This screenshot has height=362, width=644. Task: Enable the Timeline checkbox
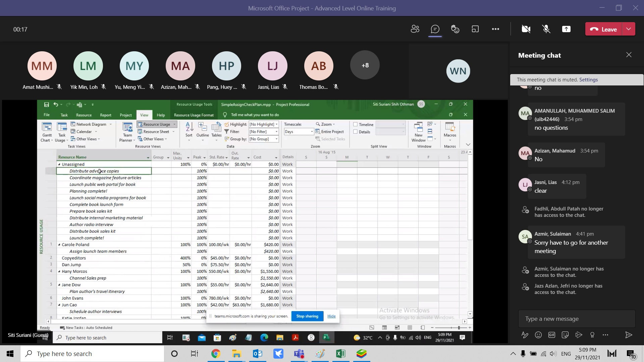point(356,124)
